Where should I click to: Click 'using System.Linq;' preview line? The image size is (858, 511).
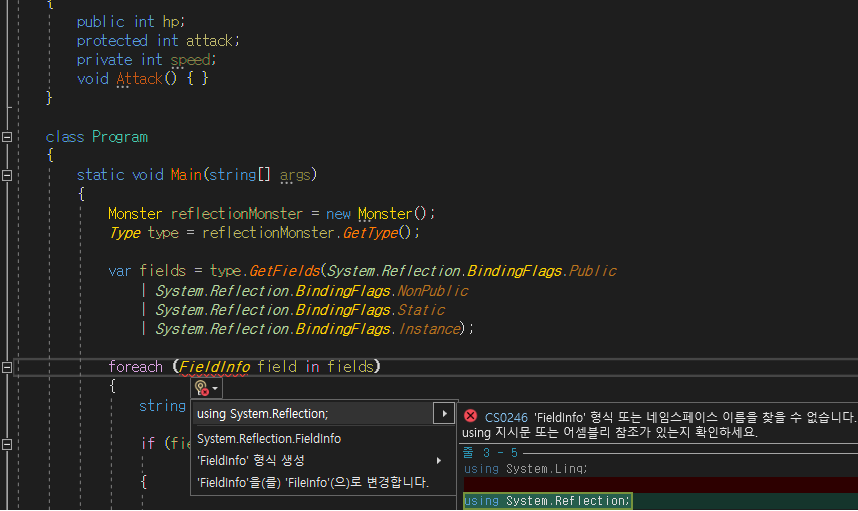(x=526, y=469)
